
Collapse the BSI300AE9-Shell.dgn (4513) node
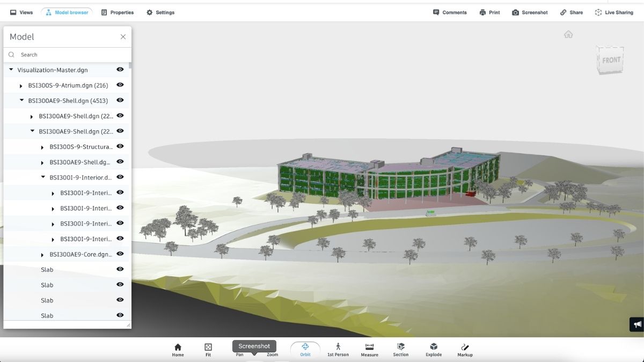(x=22, y=100)
